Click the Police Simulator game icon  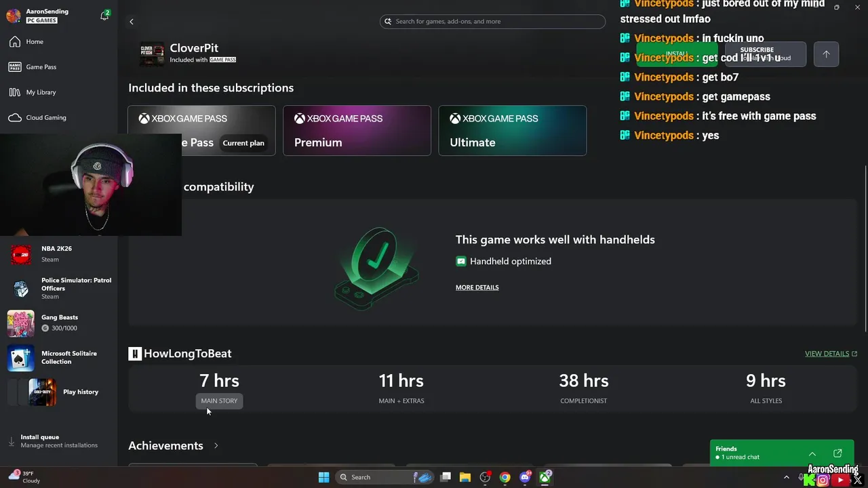click(x=21, y=289)
